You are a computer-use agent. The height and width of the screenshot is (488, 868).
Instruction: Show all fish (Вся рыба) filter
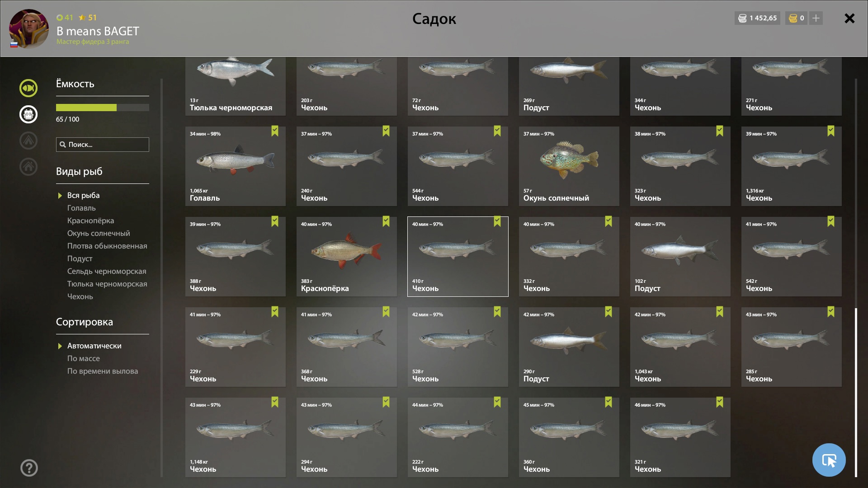click(83, 195)
